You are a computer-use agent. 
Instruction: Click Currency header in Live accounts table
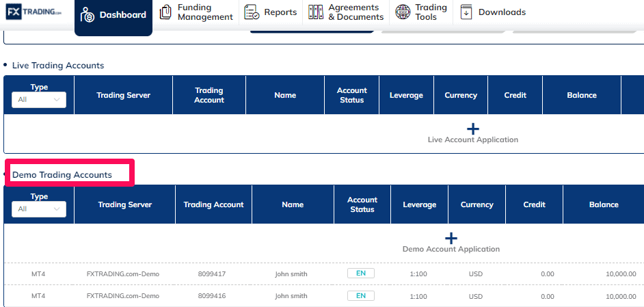tap(460, 95)
